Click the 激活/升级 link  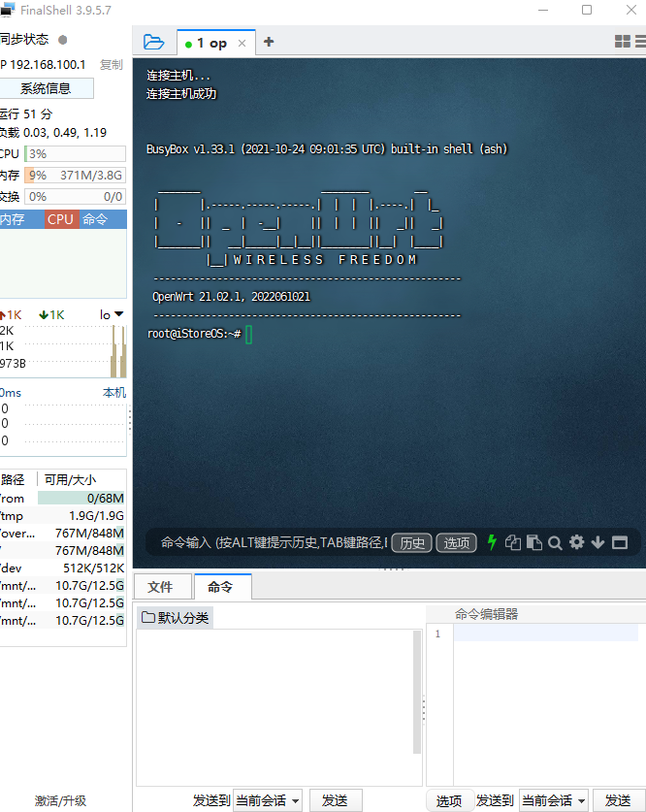[60, 800]
